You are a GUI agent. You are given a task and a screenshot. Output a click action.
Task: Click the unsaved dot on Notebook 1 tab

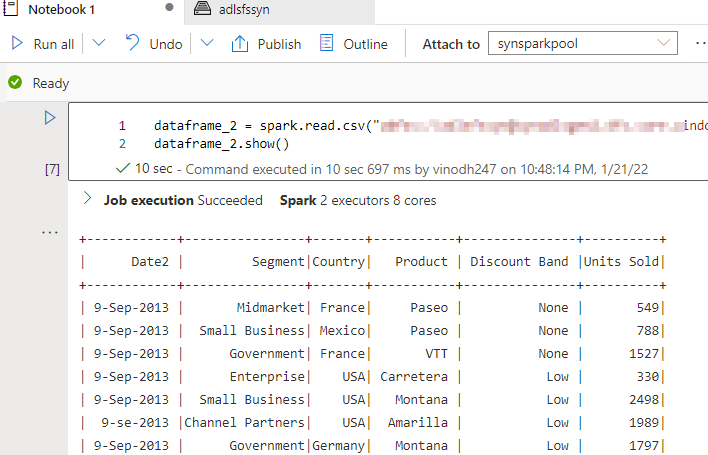point(167,9)
